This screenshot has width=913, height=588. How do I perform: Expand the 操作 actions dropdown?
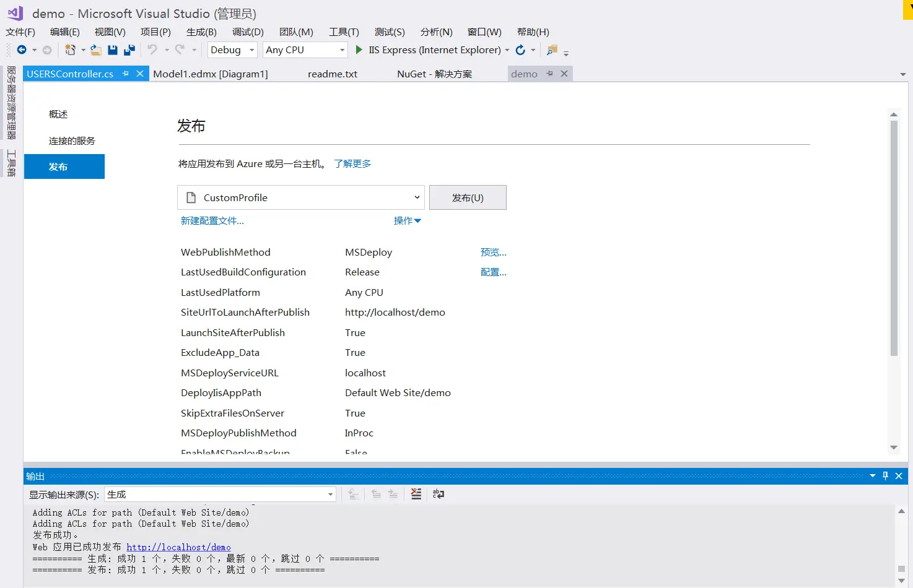[x=408, y=221]
